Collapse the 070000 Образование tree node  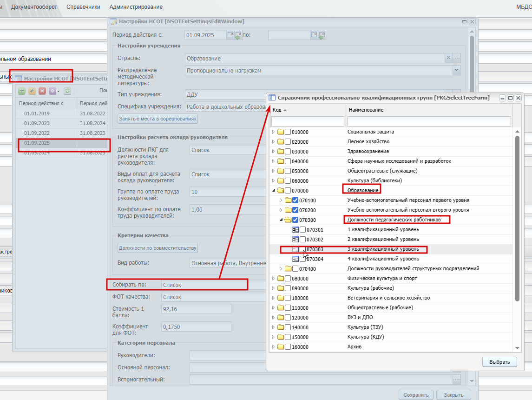(274, 191)
